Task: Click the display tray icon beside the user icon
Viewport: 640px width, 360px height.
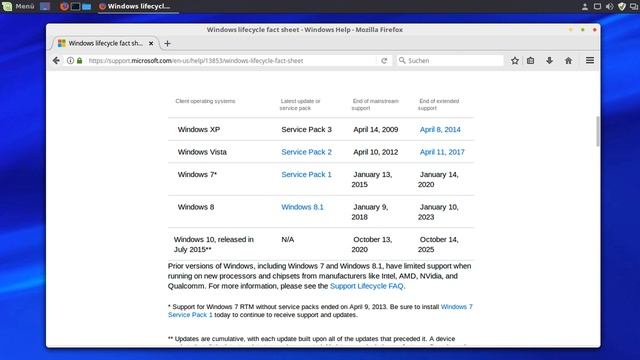Action: coord(597,6)
